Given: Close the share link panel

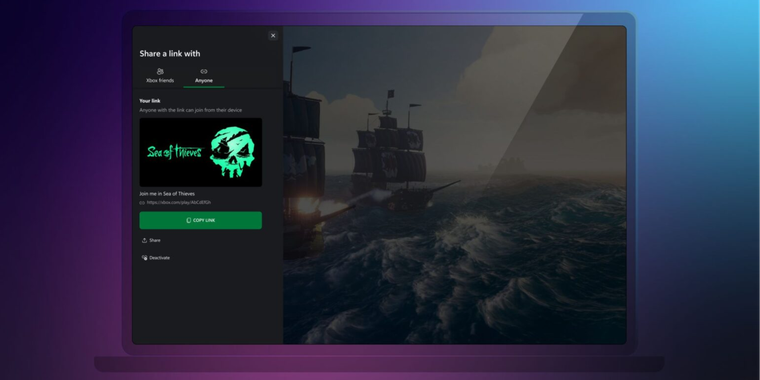Looking at the screenshot, I should pos(273,35).
